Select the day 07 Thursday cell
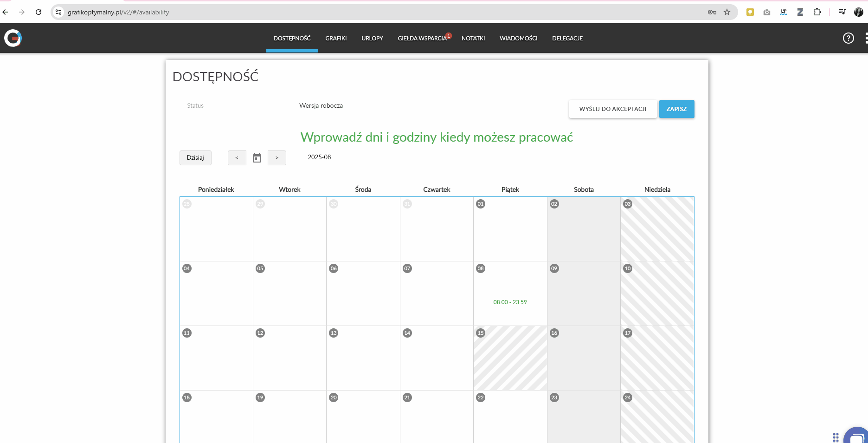868x443 pixels. click(x=437, y=293)
